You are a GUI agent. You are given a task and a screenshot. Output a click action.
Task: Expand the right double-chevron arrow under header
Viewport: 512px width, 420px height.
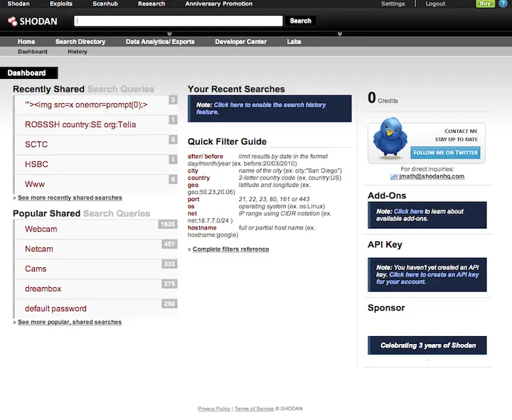point(340,33)
